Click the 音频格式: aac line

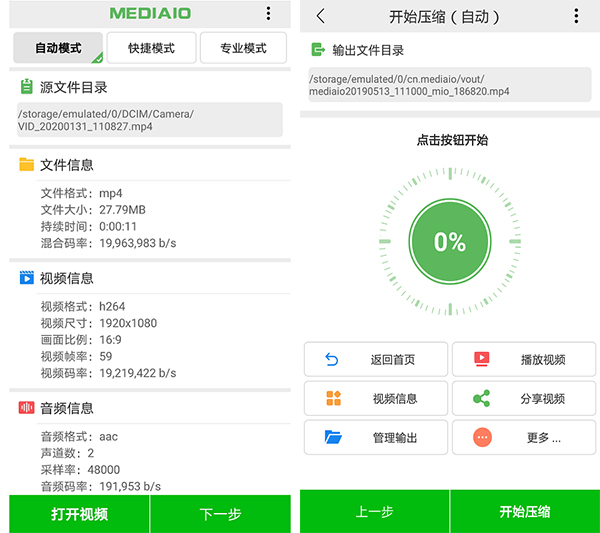coord(79,437)
